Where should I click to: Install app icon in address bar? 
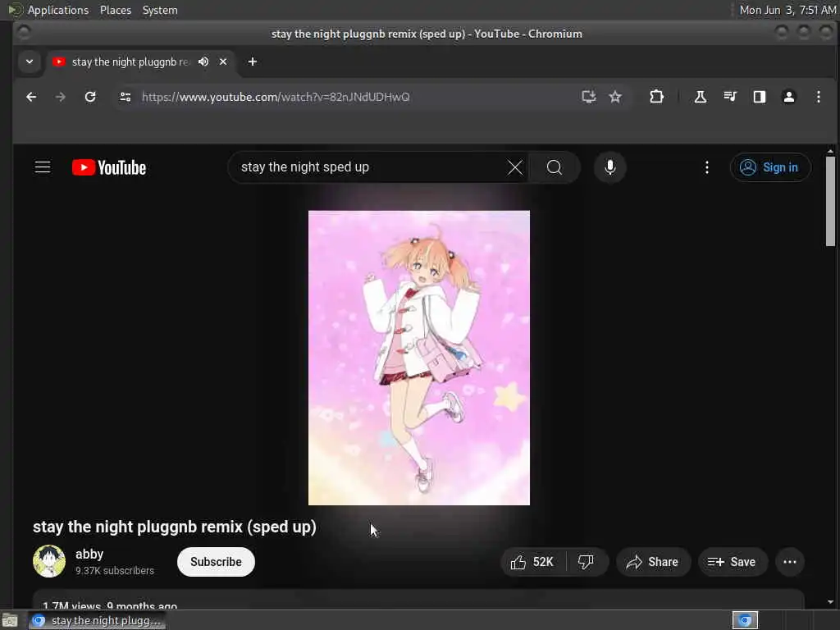pyautogui.click(x=589, y=97)
